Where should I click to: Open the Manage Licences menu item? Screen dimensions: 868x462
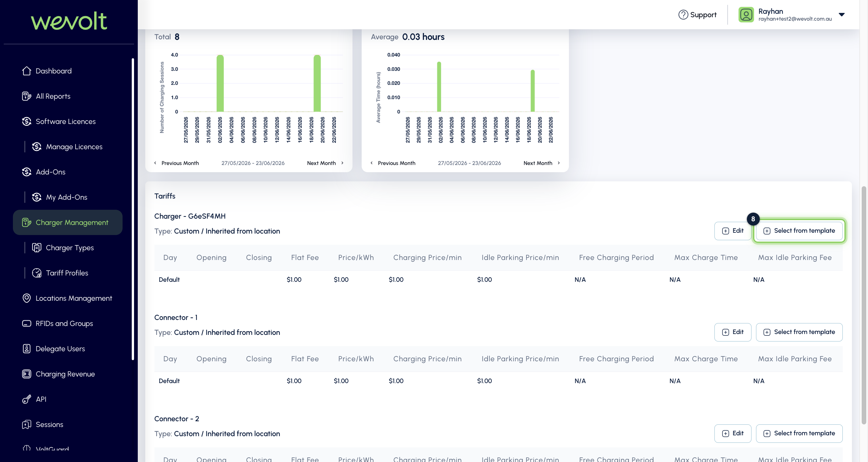pos(74,147)
